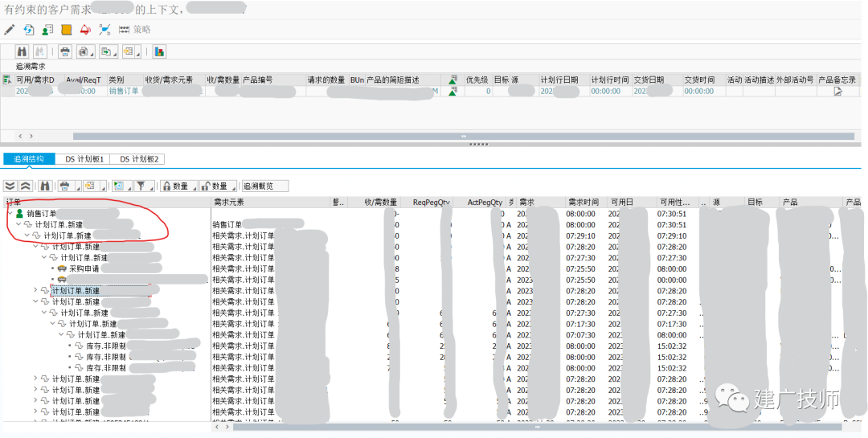Click the green person with list icon
This screenshot has width=868, height=438.
pyautogui.click(x=47, y=30)
